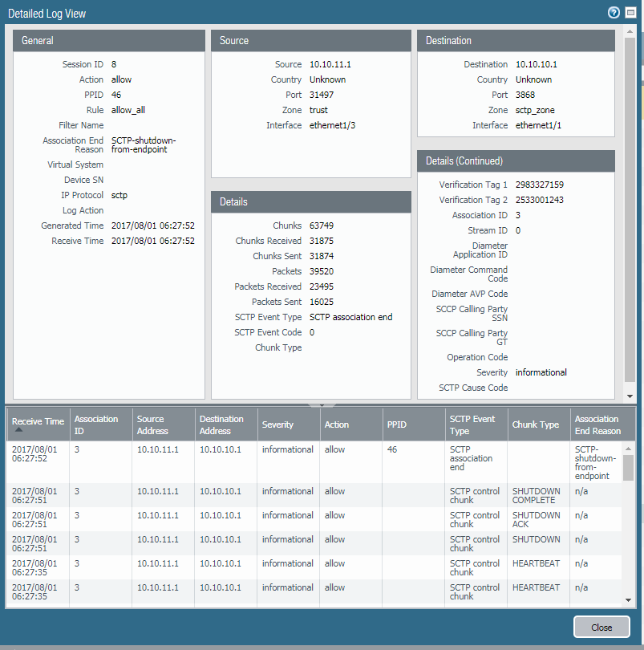Select the SHUTDOWN COMPLETE chunk log row
The height and width of the screenshot is (650, 644).
[x=321, y=495]
